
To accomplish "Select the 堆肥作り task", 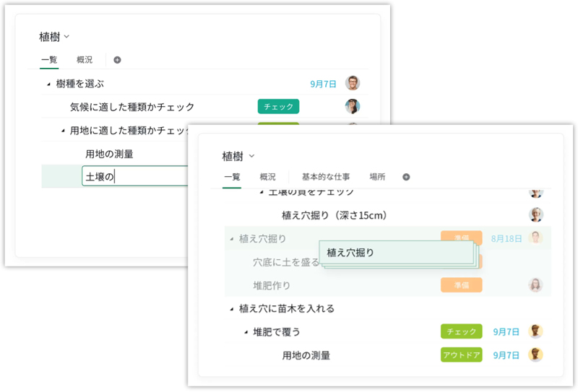I will tap(272, 285).
